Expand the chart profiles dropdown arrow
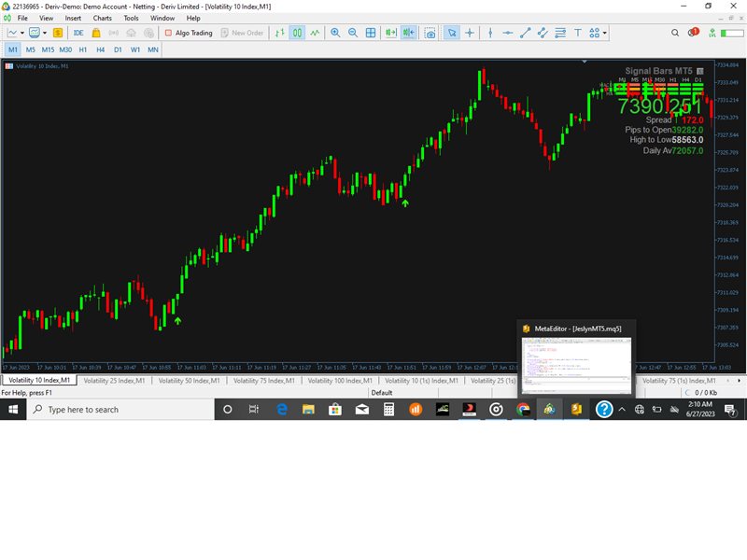 coord(45,33)
